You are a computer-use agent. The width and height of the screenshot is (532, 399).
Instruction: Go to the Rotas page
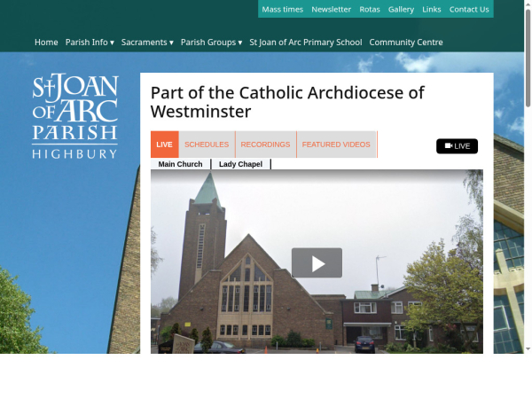(x=370, y=10)
